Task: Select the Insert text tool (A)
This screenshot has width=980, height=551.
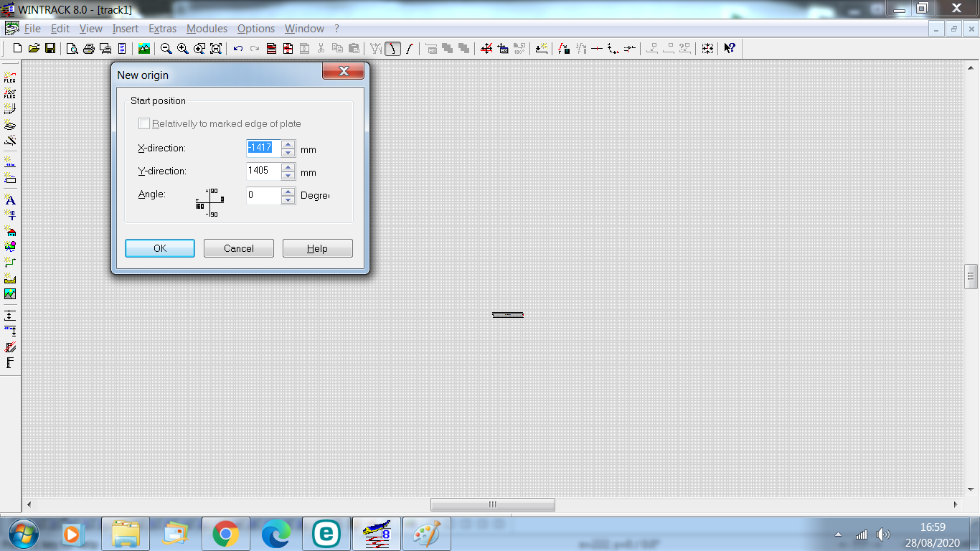Action: pyautogui.click(x=10, y=199)
